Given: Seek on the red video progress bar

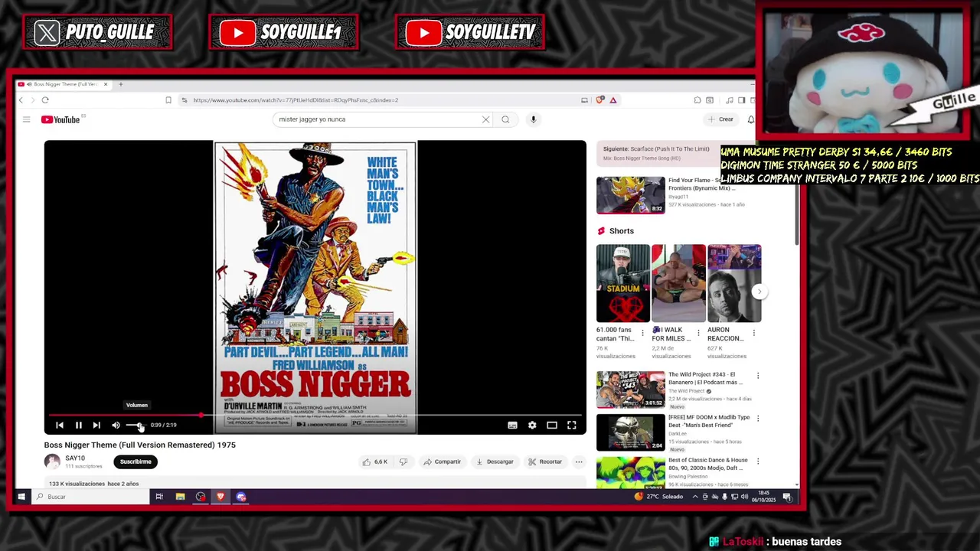Looking at the screenshot, I should 315,415.
